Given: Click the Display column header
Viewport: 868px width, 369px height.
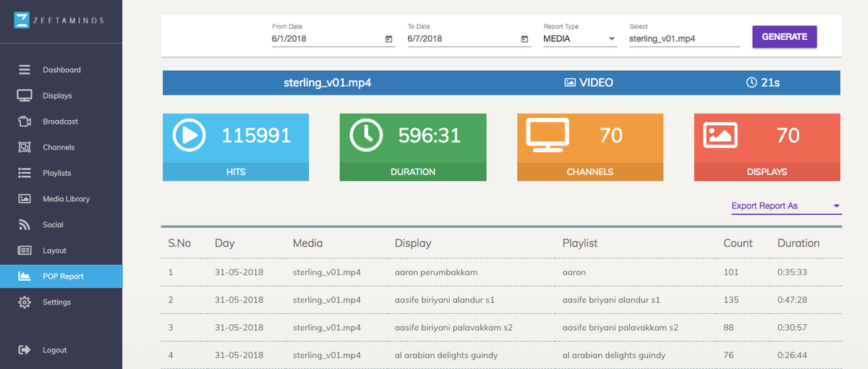Looking at the screenshot, I should [413, 244].
